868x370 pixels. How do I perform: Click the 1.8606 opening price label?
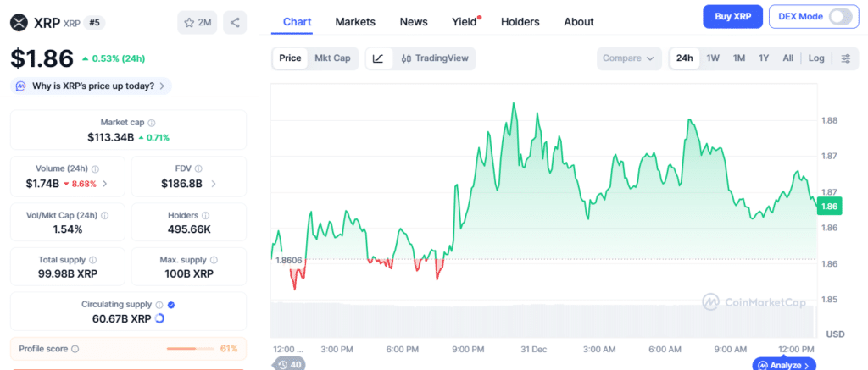click(x=289, y=260)
